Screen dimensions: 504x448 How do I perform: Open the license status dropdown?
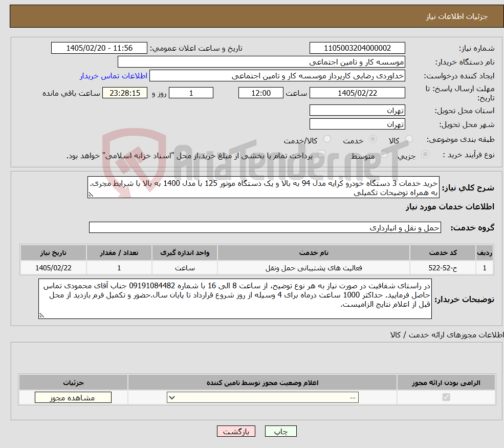pyautogui.click(x=262, y=397)
